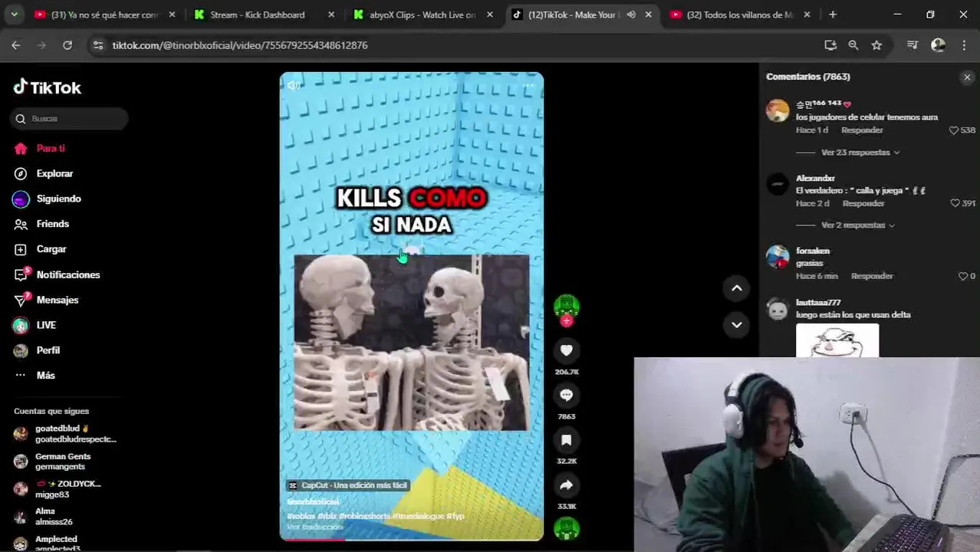The image size is (980, 552).
Task: Switch to Todos los villanos YouTube tab
Action: pyautogui.click(x=740, y=15)
